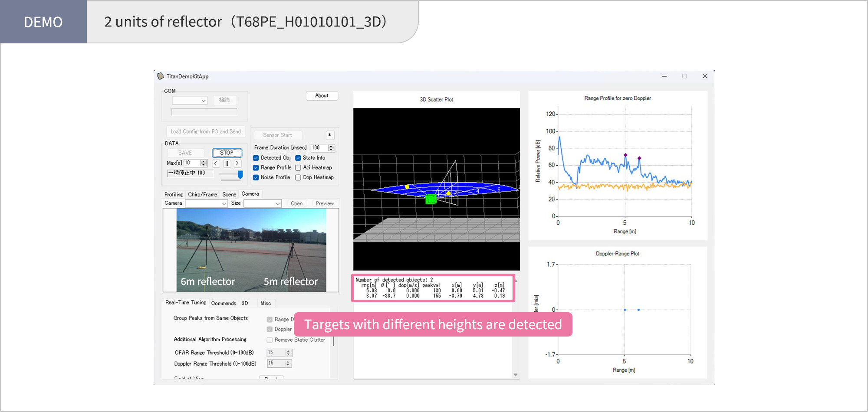Click the pause playback button

[x=227, y=163]
